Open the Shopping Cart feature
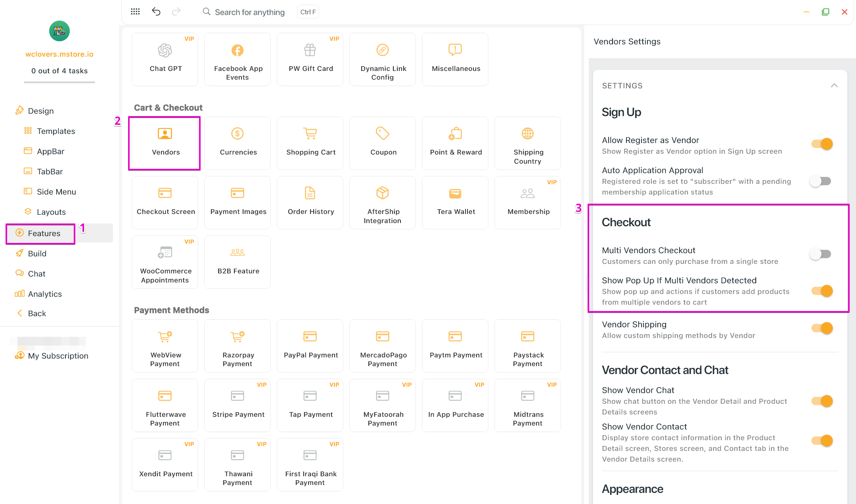Viewport: 856px width, 504px height. pyautogui.click(x=310, y=143)
